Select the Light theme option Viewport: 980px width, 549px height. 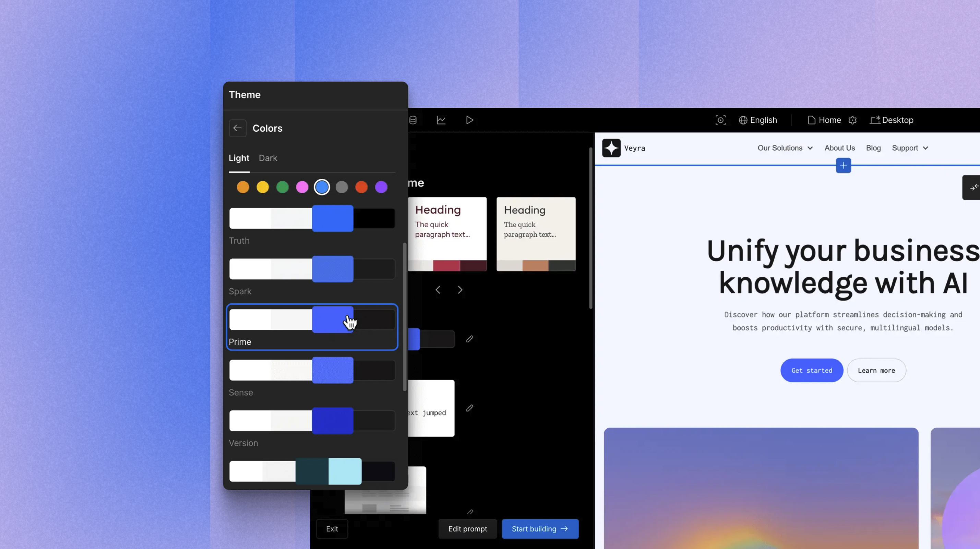point(239,158)
